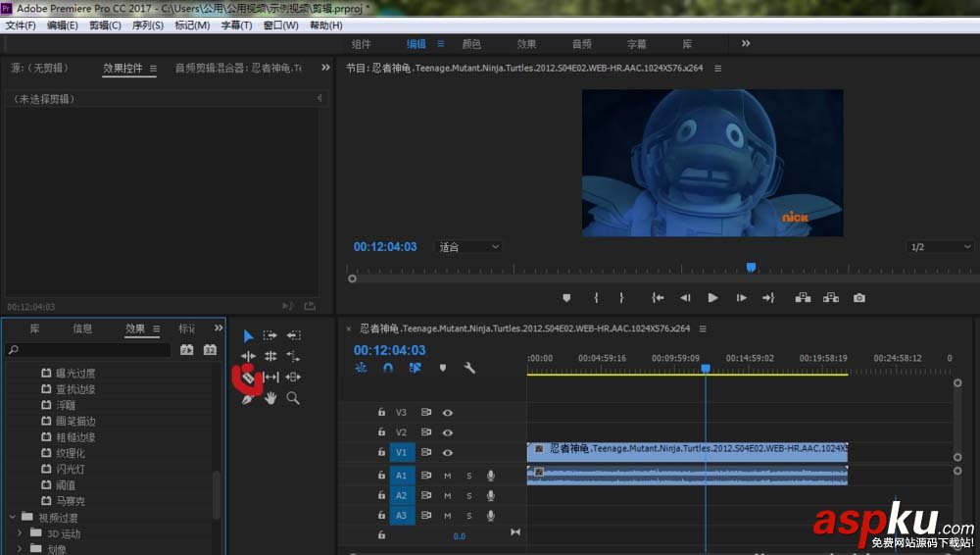Choose the Pen tool
The width and height of the screenshot is (980, 555).
point(248,398)
